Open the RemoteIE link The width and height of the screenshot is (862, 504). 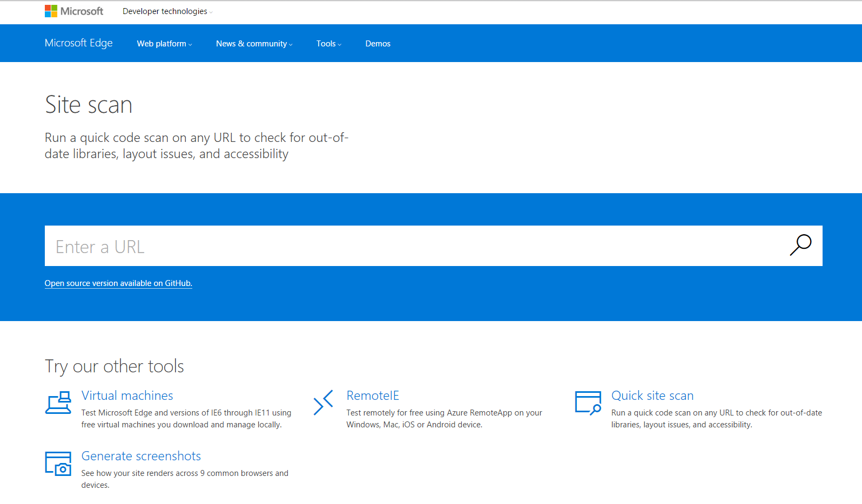[x=373, y=396]
